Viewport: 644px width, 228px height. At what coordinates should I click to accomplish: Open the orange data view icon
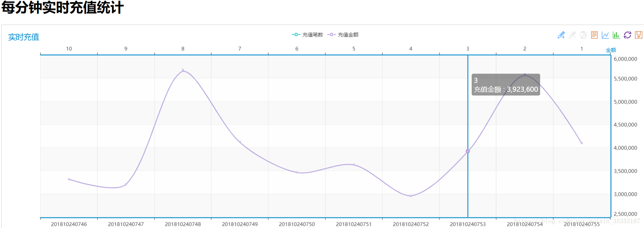(594, 35)
